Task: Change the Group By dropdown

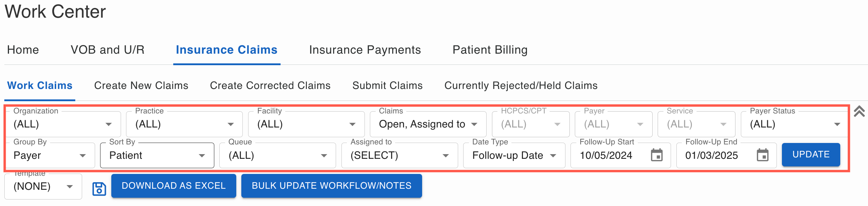Action: (50, 156)
